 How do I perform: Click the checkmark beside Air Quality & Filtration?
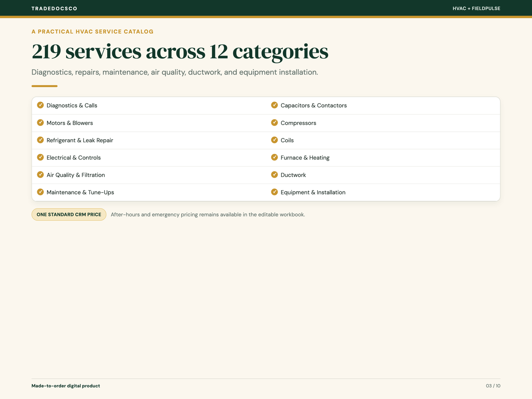click(x=40, y=175)
